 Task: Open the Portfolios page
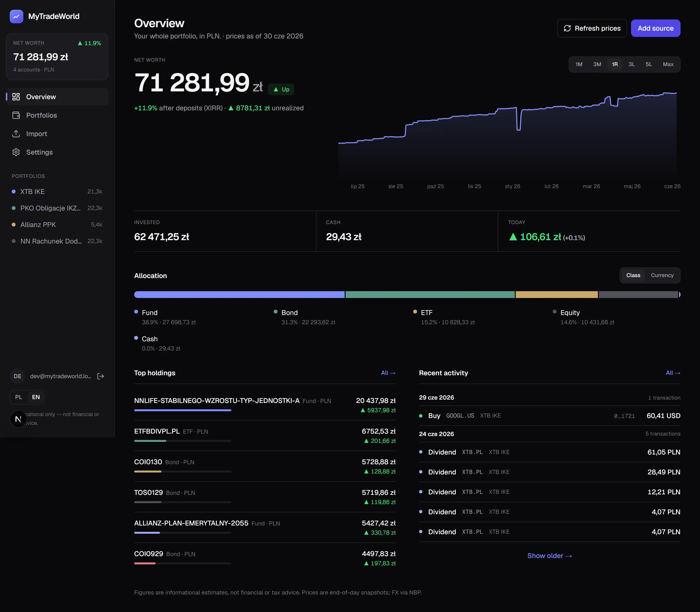click(57, 115)
